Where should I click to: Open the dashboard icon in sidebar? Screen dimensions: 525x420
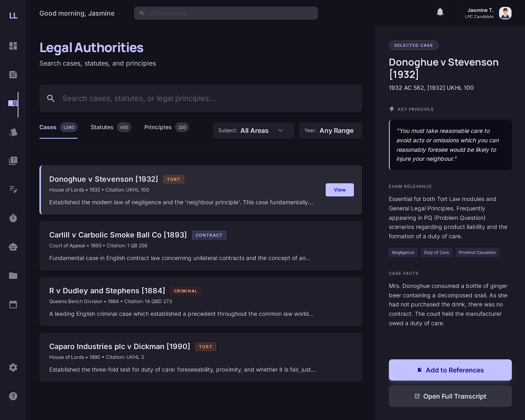pyautogui.click(x=13, y=46)
